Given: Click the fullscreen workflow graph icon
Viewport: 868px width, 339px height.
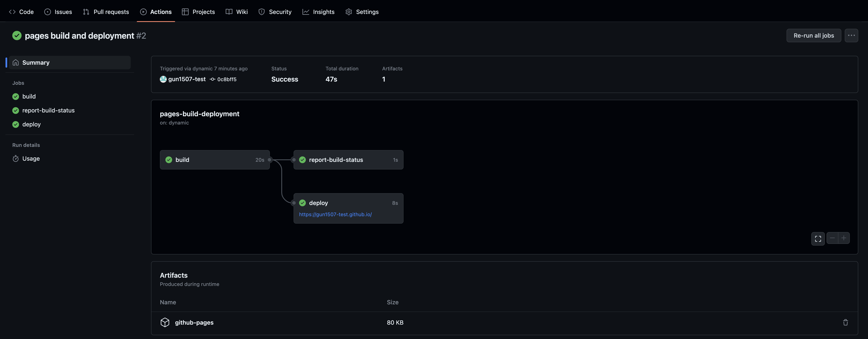Looking at the screenshot, I should coord(818,238).
